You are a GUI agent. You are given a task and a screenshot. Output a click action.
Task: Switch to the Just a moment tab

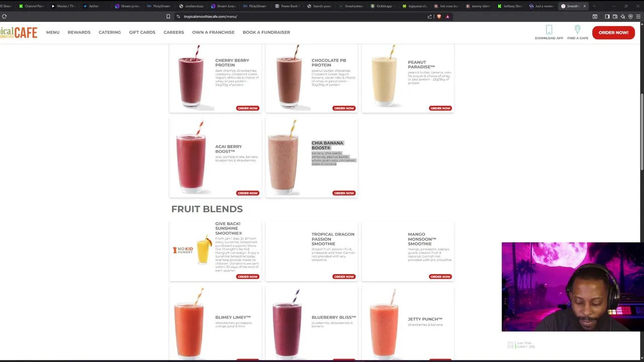tap(542, 6)
